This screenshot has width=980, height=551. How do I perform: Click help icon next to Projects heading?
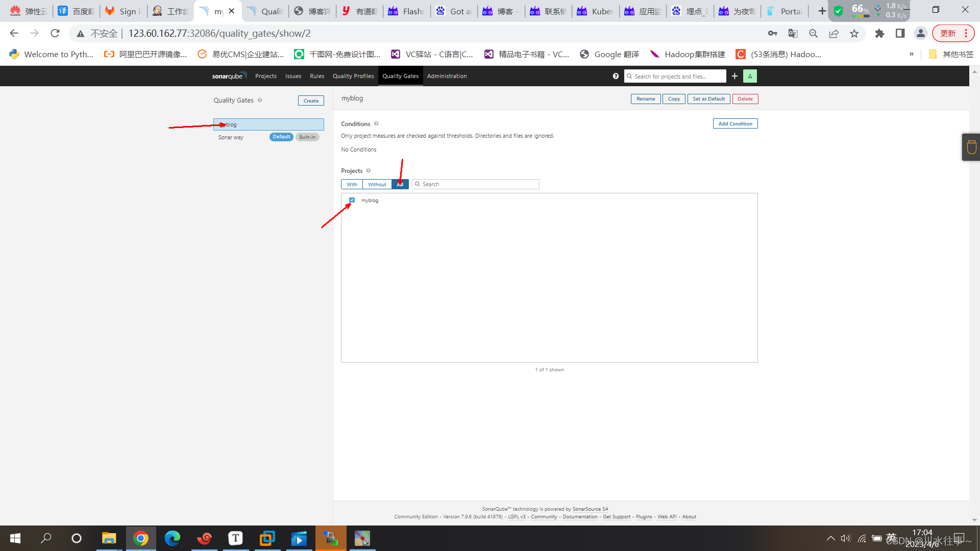tap(369, 170)
